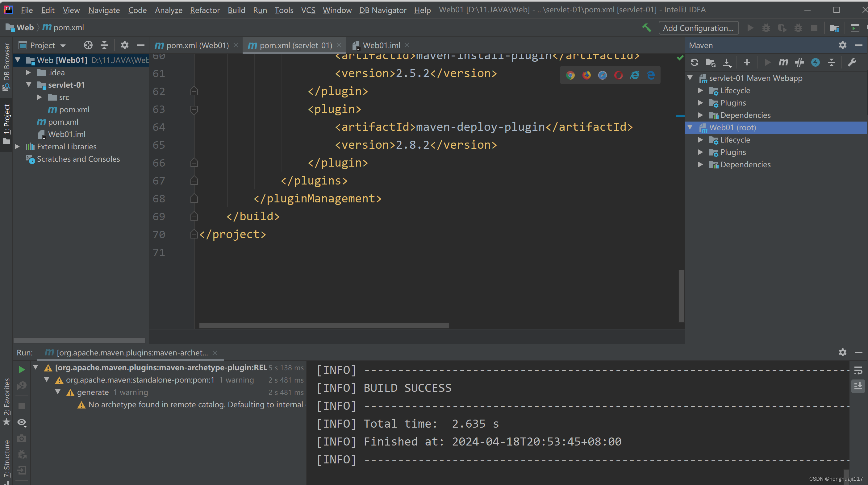
Task: Toggle the eye filter in the Run panel
Action: (22, 422)
